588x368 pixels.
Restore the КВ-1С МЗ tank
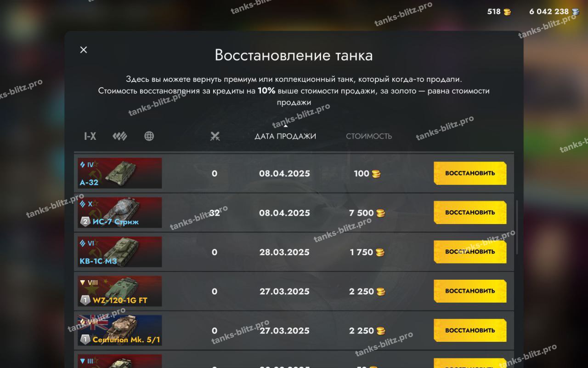pos(470,252)
